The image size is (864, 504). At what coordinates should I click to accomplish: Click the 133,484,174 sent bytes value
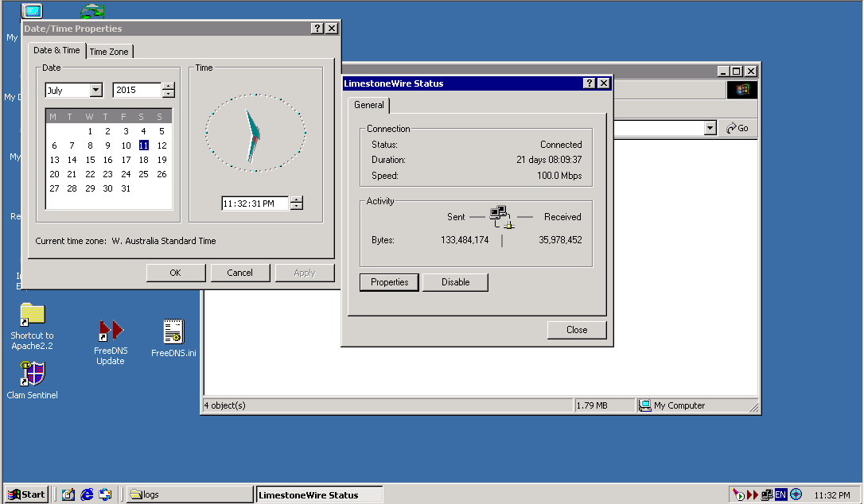[465, 240]
